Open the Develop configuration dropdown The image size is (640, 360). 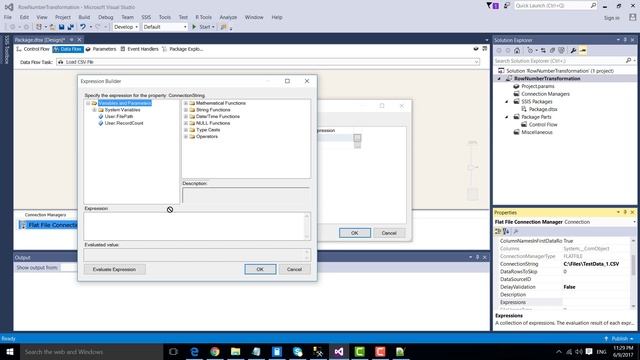pyautogui.click(x=126, y=27)
